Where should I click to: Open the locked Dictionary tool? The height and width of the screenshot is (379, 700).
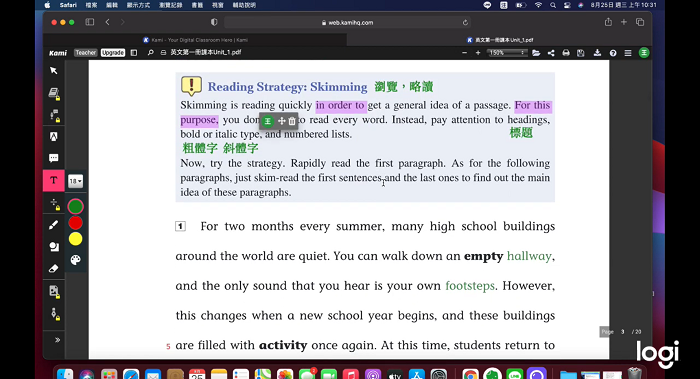click(54, 93)
